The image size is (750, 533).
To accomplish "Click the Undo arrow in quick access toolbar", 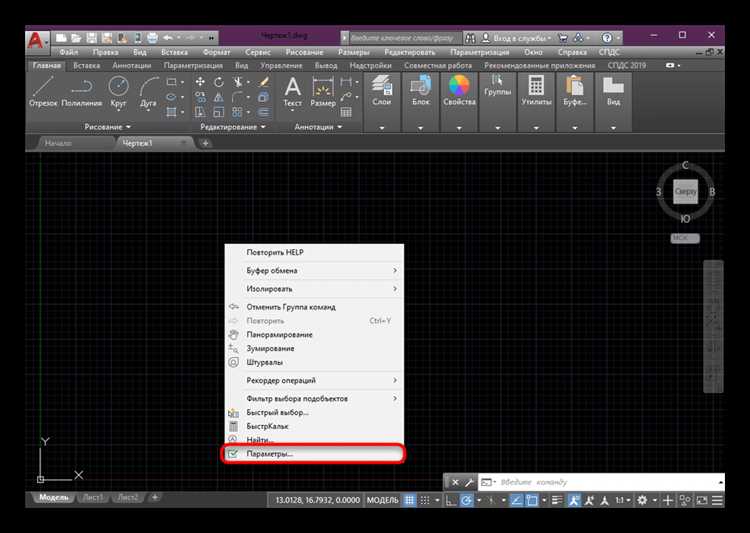I will point(168,38).
